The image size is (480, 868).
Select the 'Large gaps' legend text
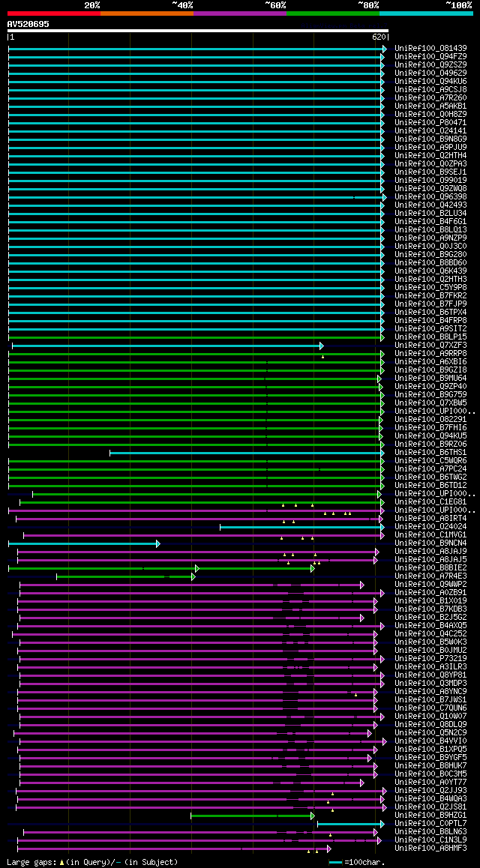32,863
